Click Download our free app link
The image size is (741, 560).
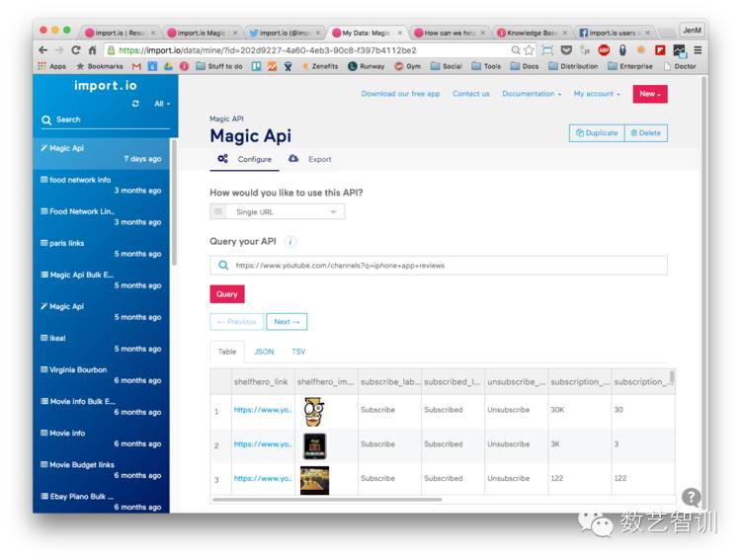tap(400, 94)
